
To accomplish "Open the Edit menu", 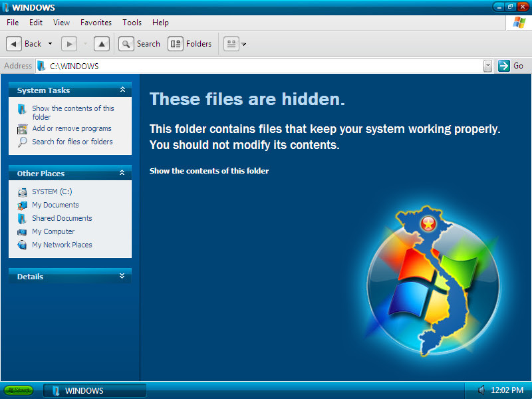I will pyautogui.click(x=36, y=23).
